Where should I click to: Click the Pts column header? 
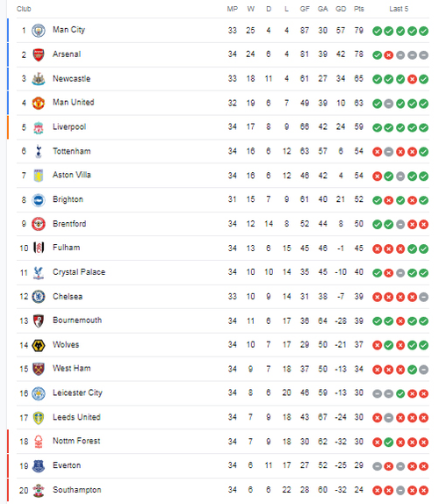coord(358,9)
